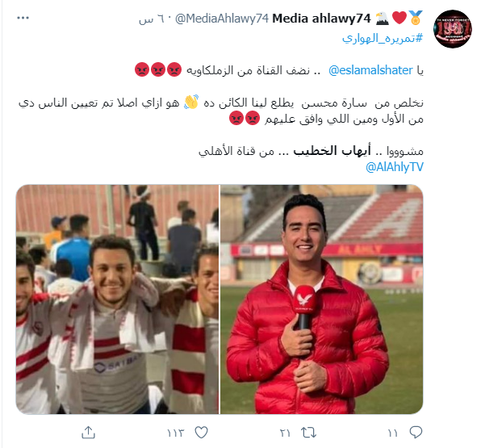Viewport: 485px width, 448px height.
Task: Open the Media ahlawy74 profile avatar
Action: (453, 29)
